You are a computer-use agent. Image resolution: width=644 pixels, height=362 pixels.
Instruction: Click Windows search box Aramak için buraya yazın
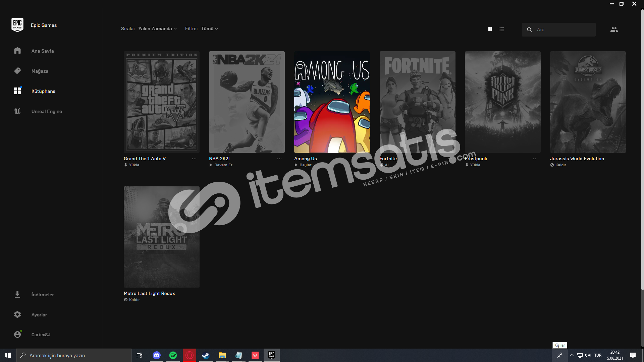coord(74,355)
